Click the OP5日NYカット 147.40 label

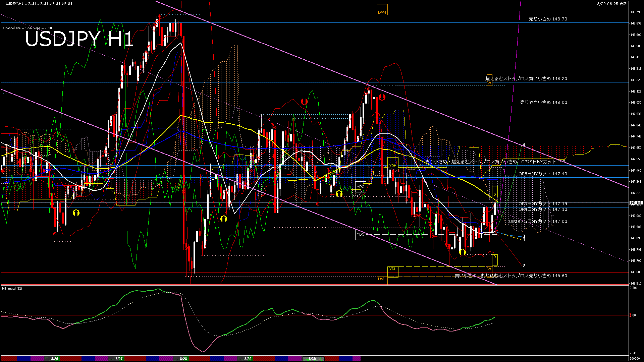click(543, 174)
